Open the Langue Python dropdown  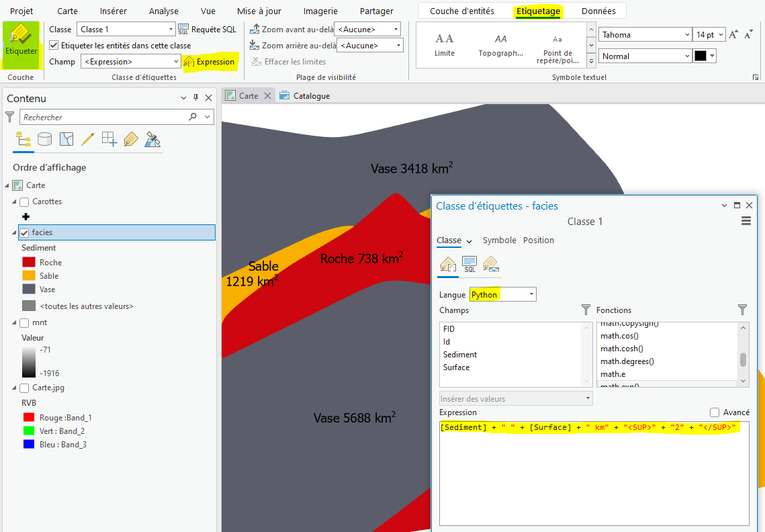[502, 294]
